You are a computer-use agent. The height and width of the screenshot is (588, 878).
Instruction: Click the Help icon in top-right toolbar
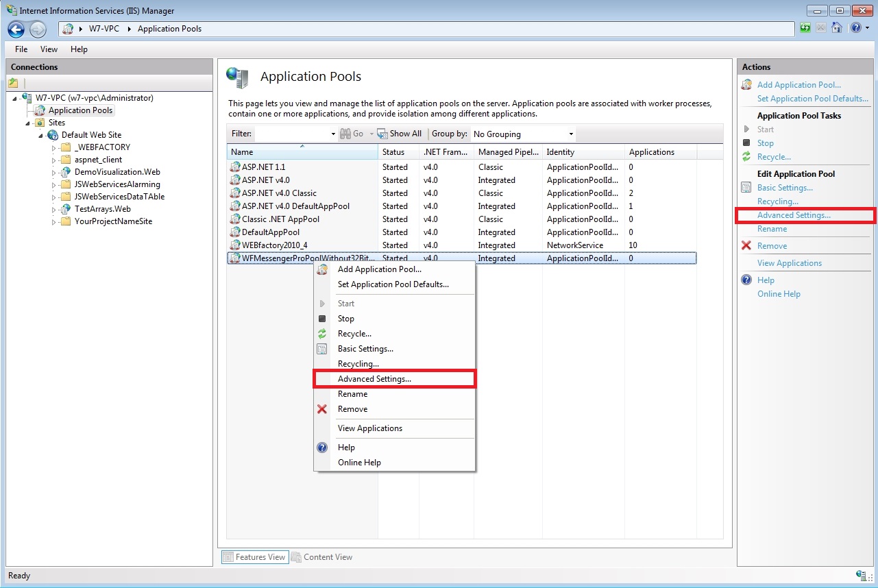click(855, 28)
